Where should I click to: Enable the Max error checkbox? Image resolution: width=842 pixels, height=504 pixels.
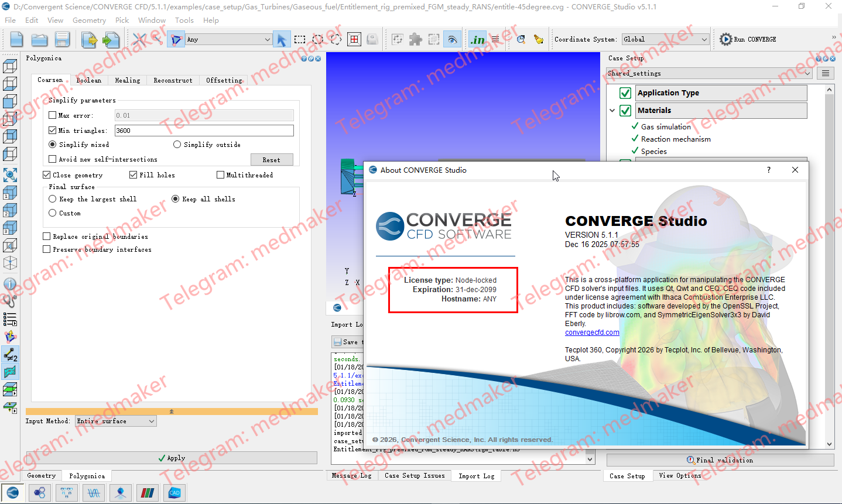click(52, 115)
